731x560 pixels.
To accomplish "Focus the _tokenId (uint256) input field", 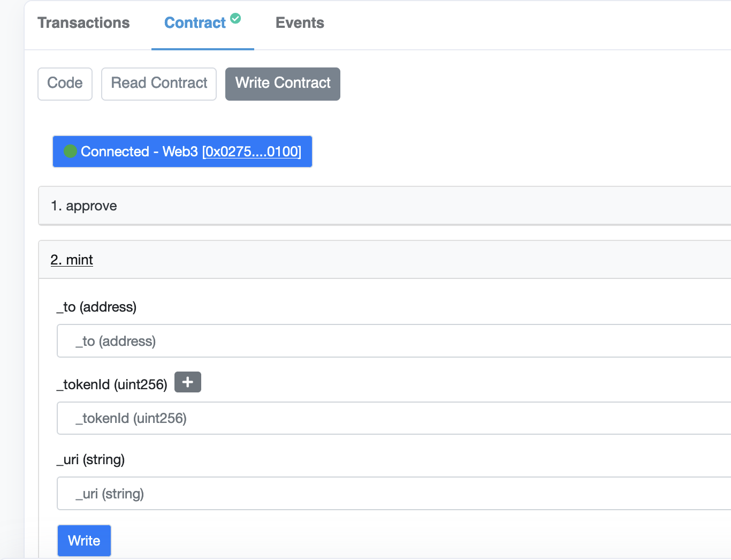I will click(x=394, y=418).
